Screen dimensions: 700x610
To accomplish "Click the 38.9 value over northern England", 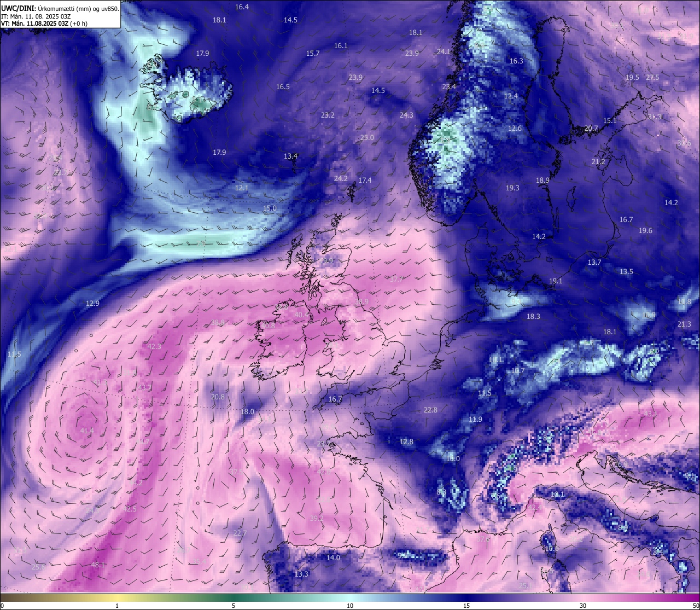I will click(361, 301).
